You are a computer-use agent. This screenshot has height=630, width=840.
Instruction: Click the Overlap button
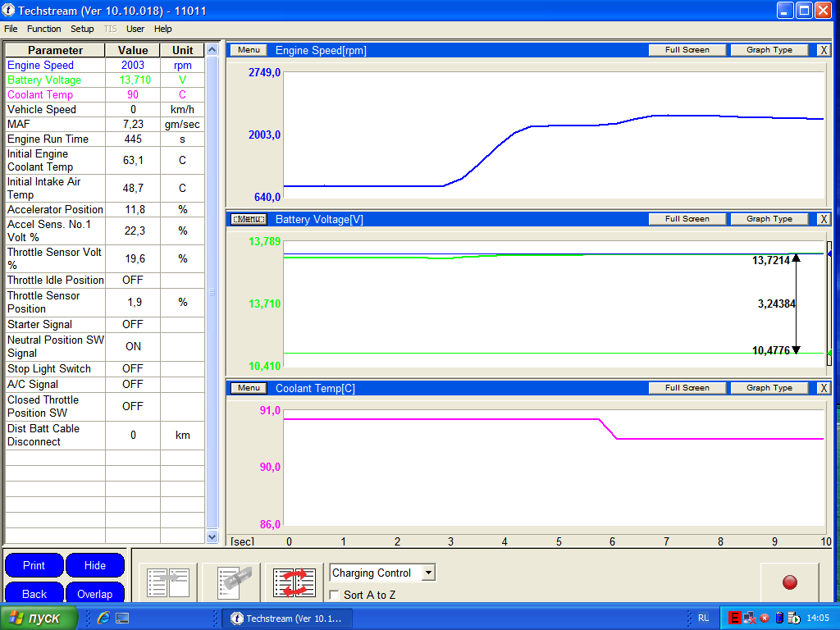tap(95, 594)
